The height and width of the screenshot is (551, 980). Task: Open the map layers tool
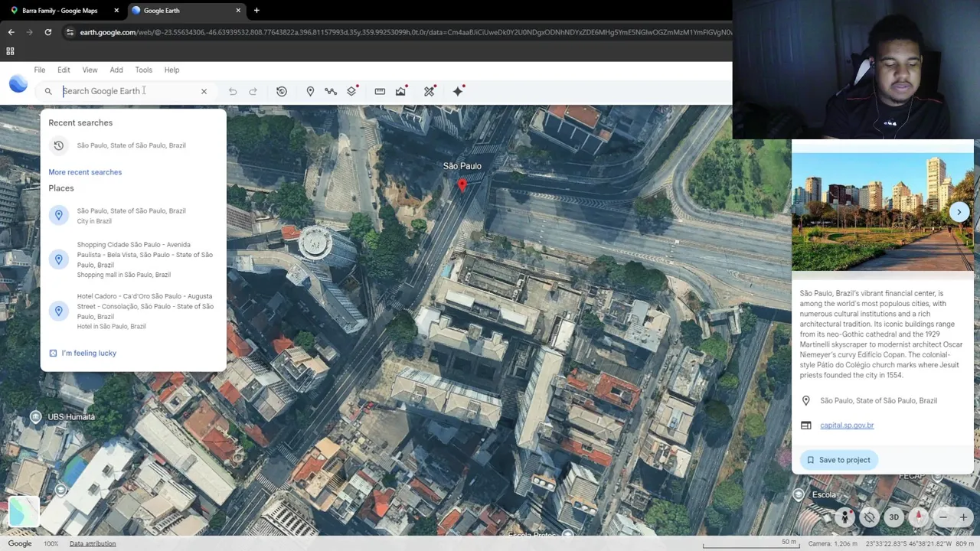[351, 91]
